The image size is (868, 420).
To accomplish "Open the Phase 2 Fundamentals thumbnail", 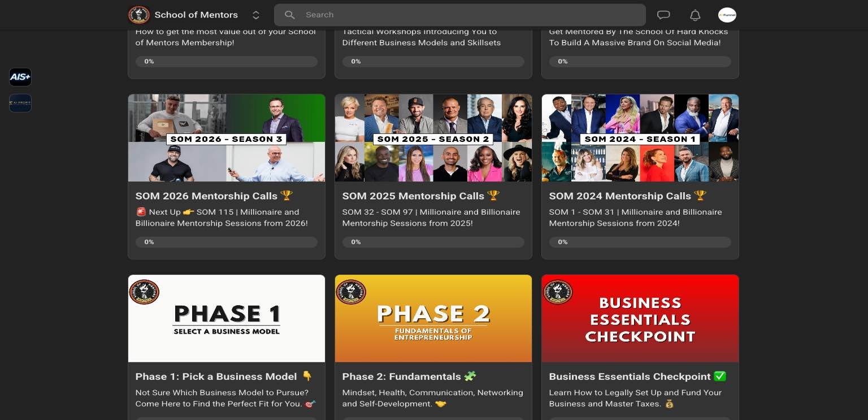I will click(x=433, y=318).
